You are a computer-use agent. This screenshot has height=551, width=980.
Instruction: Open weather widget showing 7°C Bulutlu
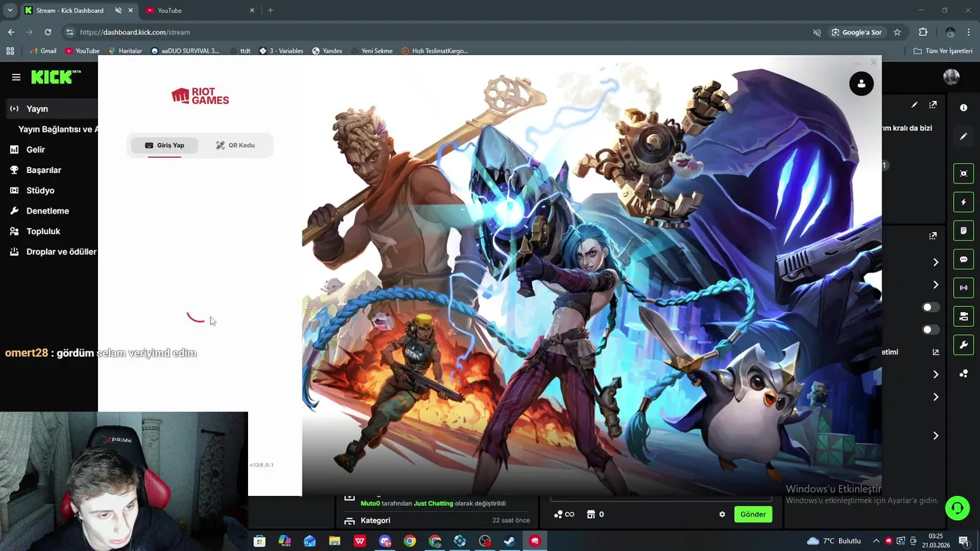(x=834, y=541)
